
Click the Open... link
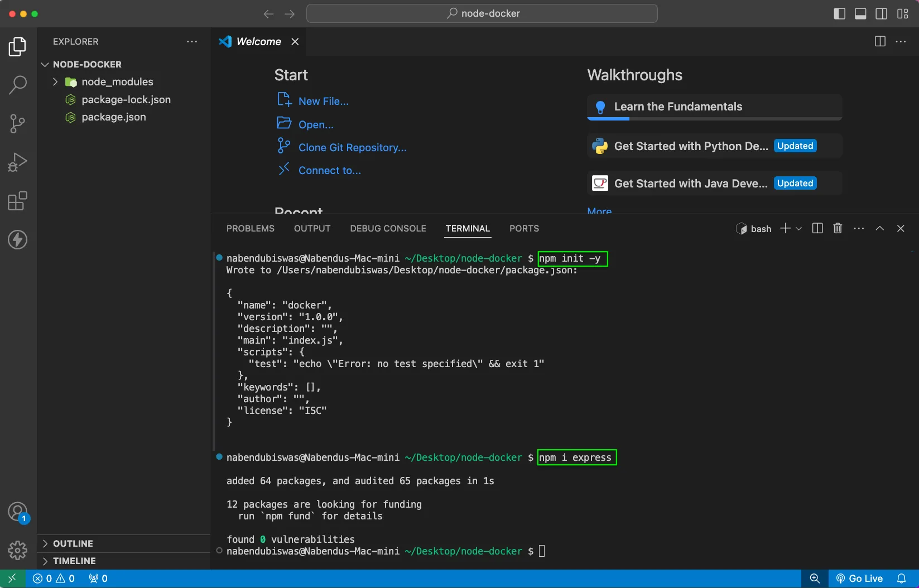[x=316, y=124]
